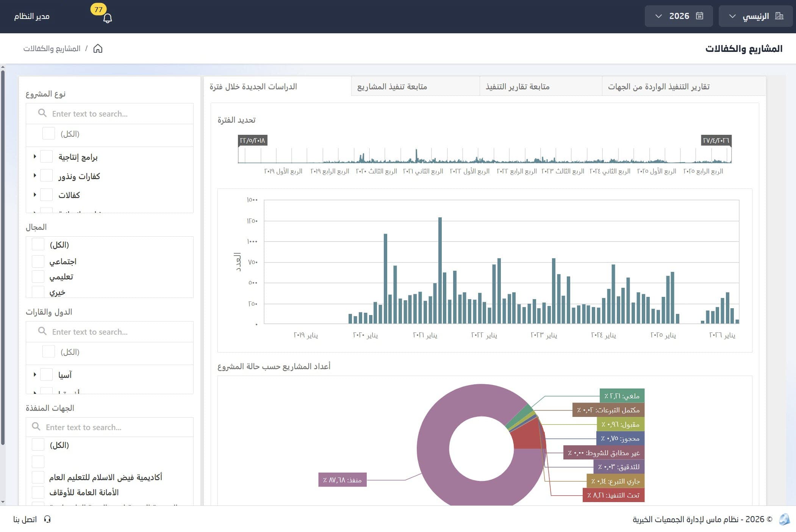Click the search icon in الجهات المنفذة filter

tap(36, 427)
